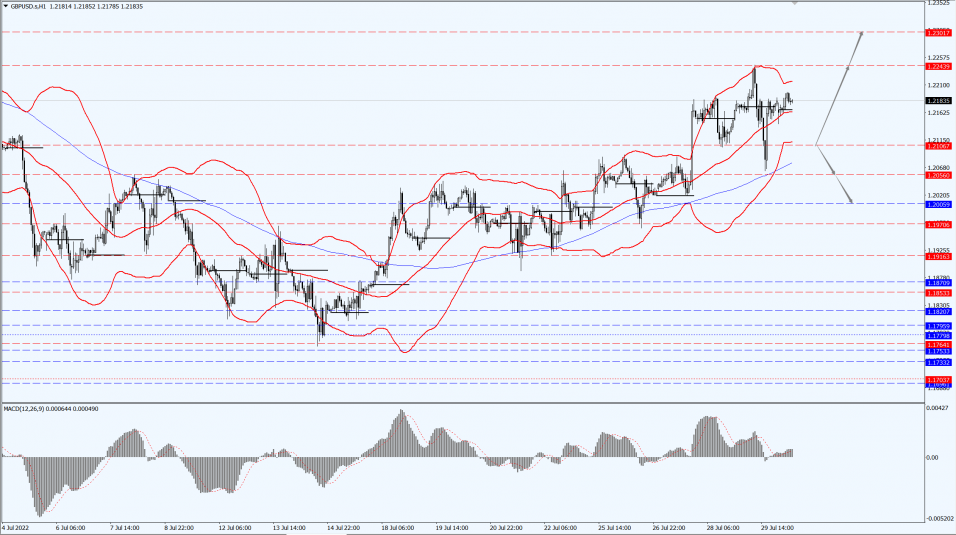
Task: Select the red 1.21067 price label
Action: [938, 146]
